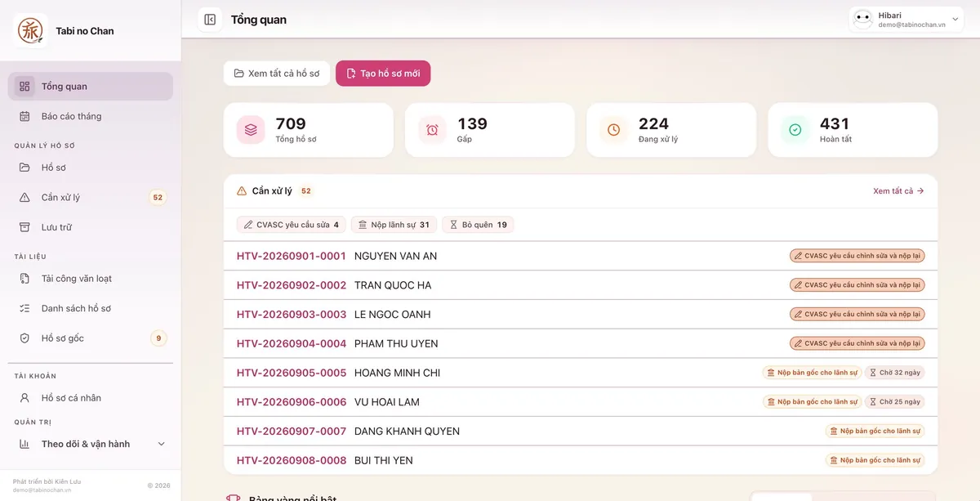Go to Cần xử lý sidebar item
The image size is (980, 501).
pos(91,197)
